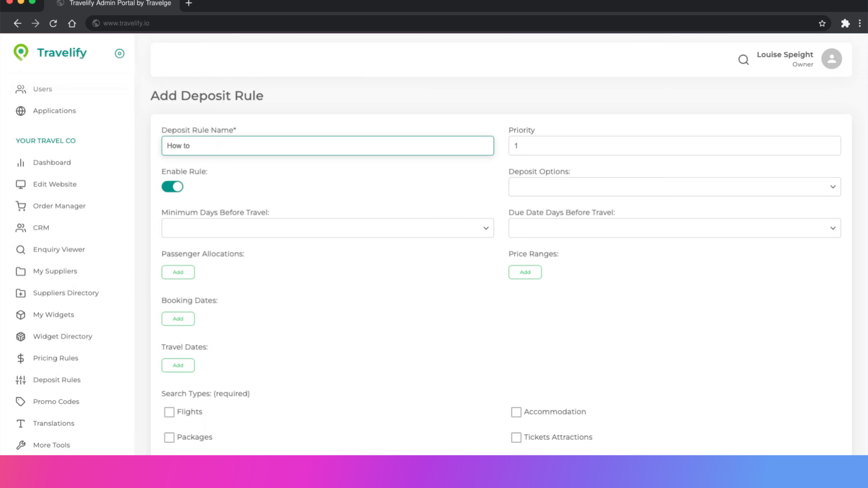The height and width of the screenshot is (488, 868).
Task: Go to Dashboard in sidebar
Action: pyautogui.click(x=52, y=163)
